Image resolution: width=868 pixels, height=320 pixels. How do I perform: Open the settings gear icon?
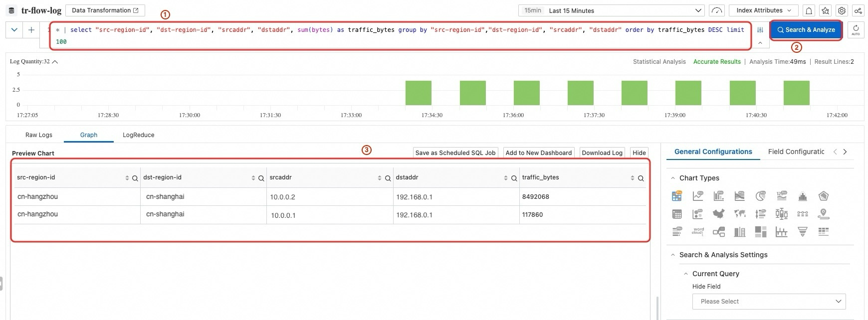[x=842, y=10]
